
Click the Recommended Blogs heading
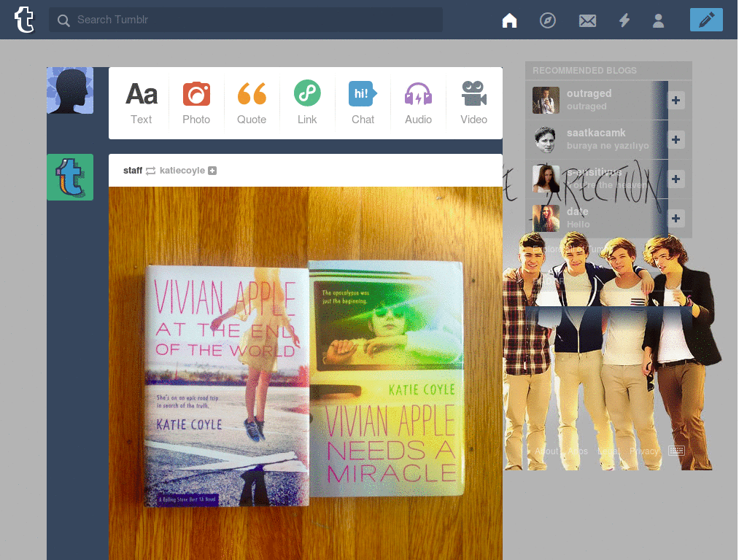(584, 71)
